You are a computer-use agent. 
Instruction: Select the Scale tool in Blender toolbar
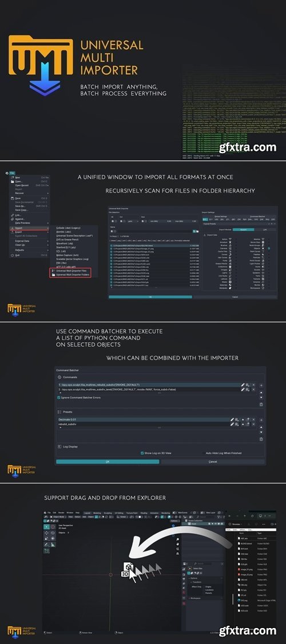[x=46, y=538]
